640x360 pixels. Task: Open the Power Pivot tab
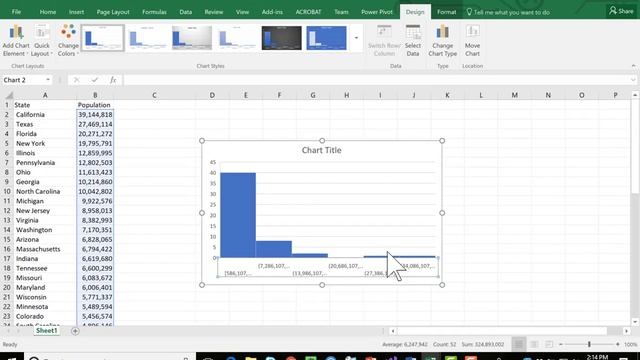click(x=376, y=12)
